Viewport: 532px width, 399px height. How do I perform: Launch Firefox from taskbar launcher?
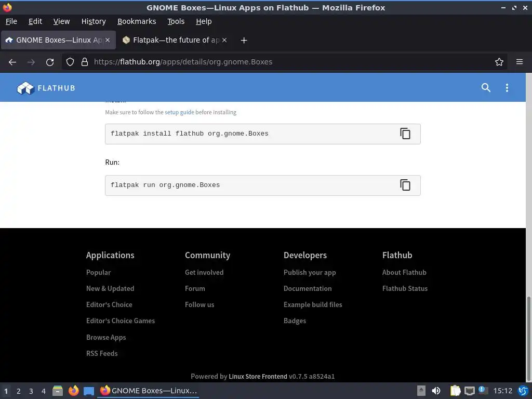(x=73, y=391)
